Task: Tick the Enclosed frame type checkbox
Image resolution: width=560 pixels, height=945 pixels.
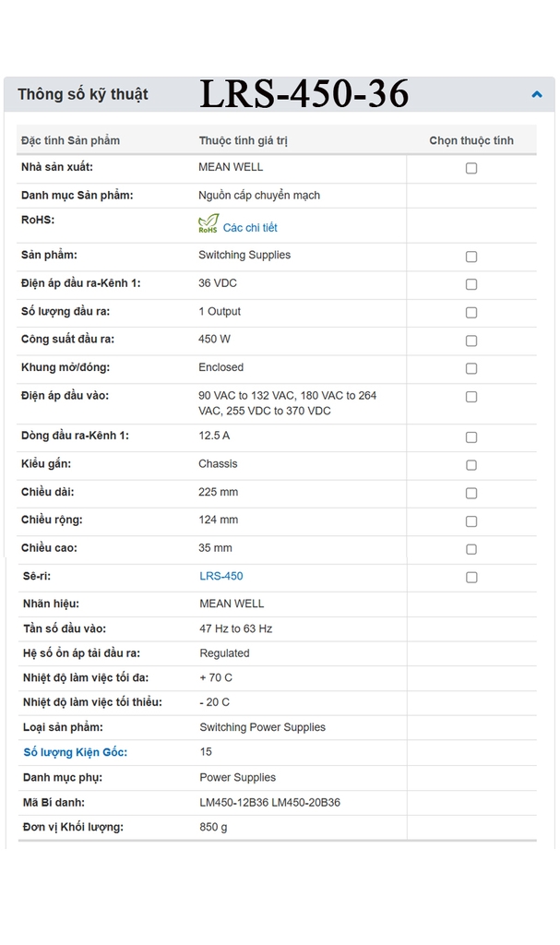Action: 471,368
